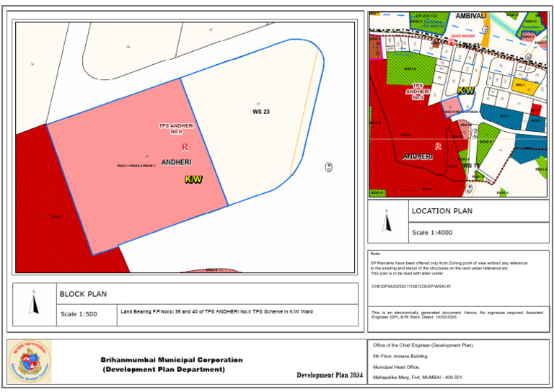Screen dimensions: 554x392
Task: Select the 'Scale 1:4000' text
Action: click(x=432, y=233)
